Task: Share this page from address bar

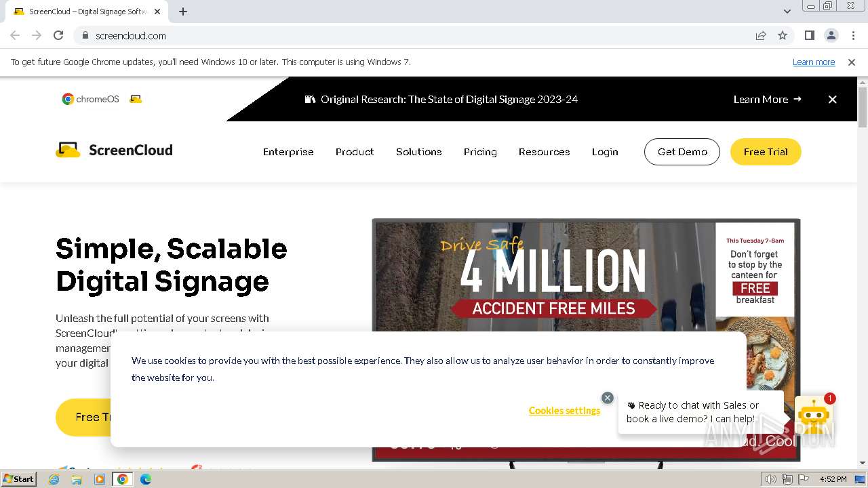Action: (x=761, y=35)
